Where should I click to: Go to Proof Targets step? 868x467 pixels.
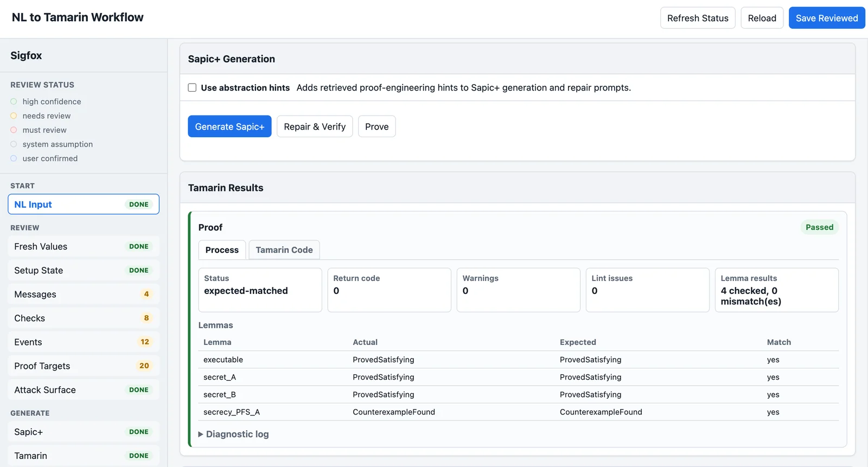(84, 366)
